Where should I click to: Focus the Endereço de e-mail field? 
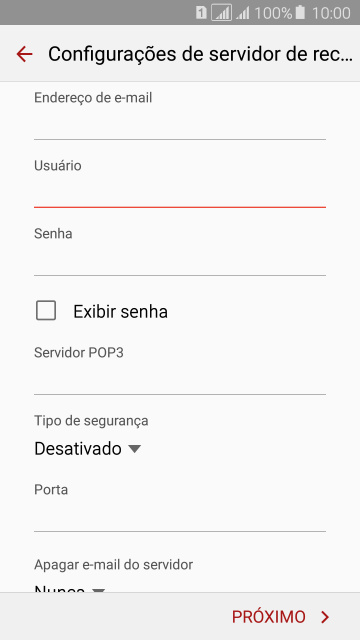coord(180,124)
